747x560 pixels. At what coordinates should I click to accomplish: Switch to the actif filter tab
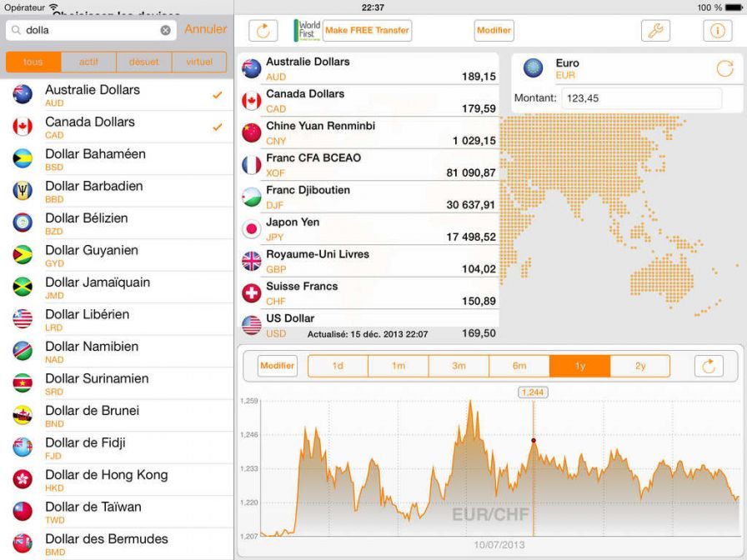(88, 62)
